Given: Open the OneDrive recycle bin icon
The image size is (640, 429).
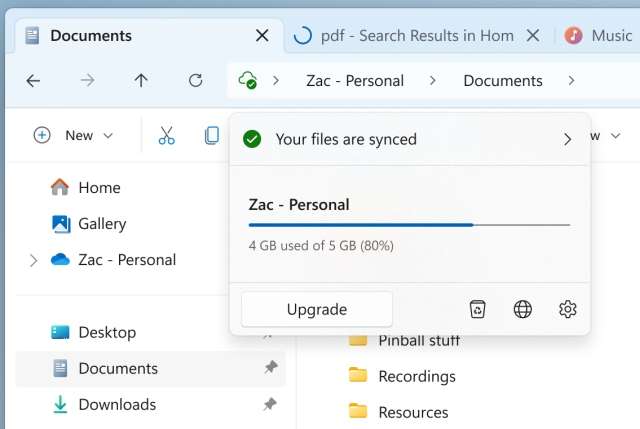Looking at the screenshot, I should click(478, 309).
